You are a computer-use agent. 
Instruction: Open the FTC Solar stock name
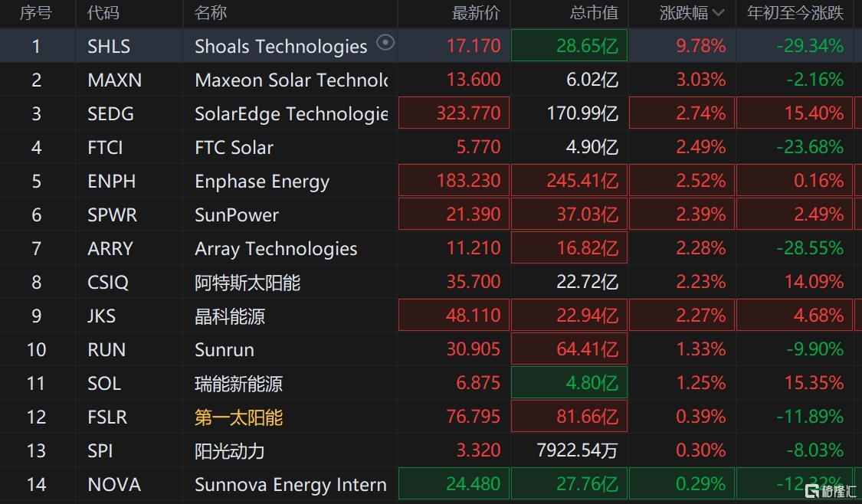click(x=234, y=147)
